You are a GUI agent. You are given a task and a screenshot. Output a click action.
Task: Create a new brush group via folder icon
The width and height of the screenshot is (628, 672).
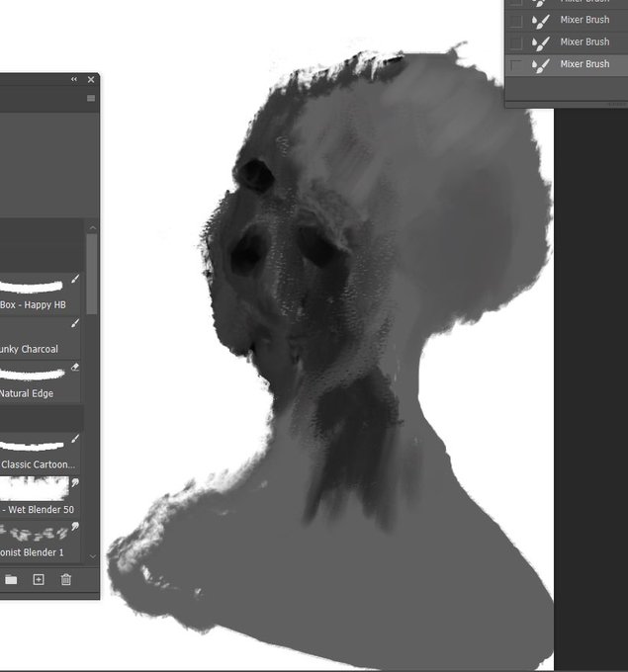tap(11, 580)
